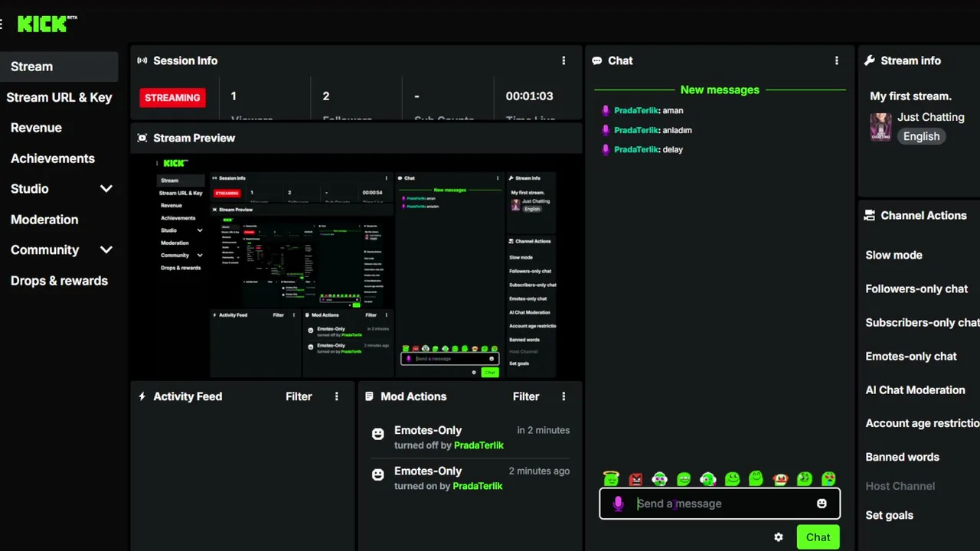Screen dimensions: 980x551
Task: Click the Session Info broadcast icon
Action: click(142, 60)
